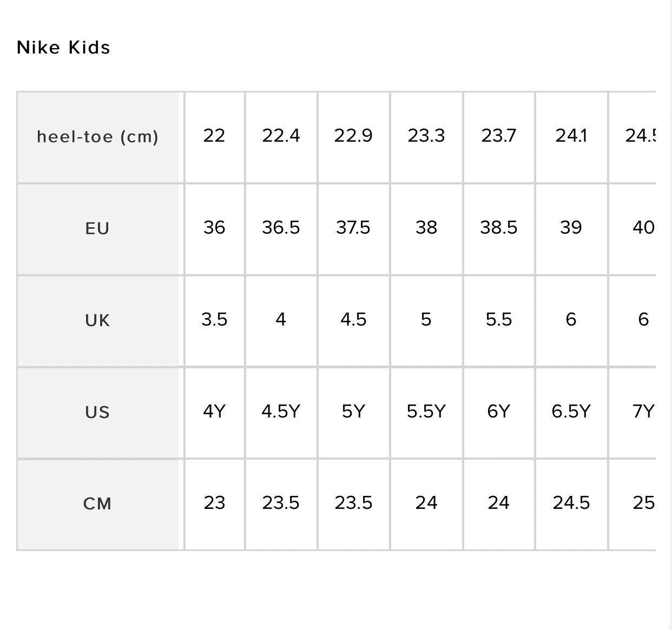Select the UK row header
The height and width of the screenshot is (630, 672).
98,321
